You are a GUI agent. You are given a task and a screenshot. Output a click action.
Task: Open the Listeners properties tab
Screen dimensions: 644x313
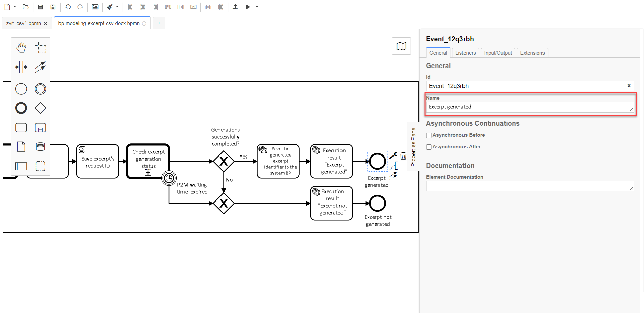click(x=466, y=53)
